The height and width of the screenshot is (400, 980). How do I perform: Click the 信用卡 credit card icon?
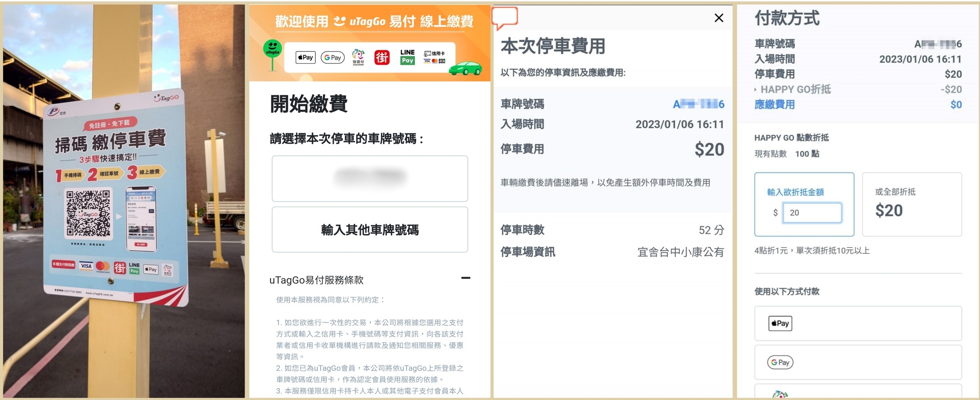[x=434, y=57]
